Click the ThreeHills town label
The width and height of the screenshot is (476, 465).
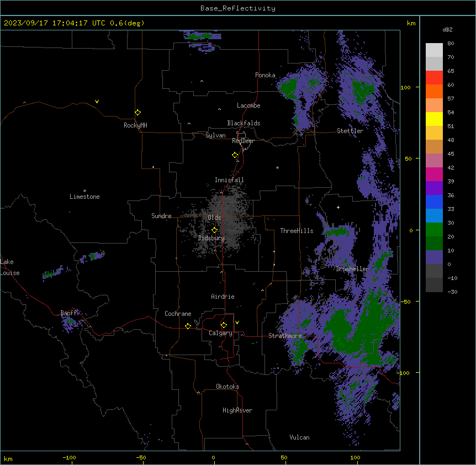[297, 231]
